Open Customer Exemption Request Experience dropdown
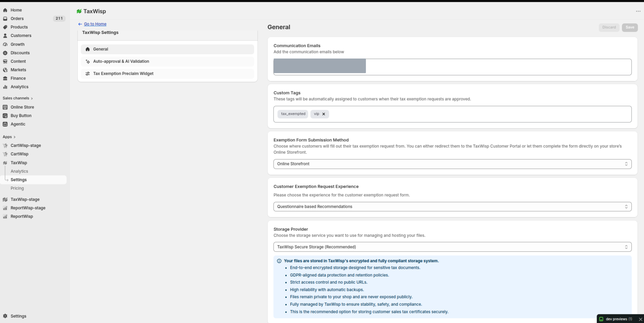This screenshot has width=644, height=323. [x=452, y=207]
